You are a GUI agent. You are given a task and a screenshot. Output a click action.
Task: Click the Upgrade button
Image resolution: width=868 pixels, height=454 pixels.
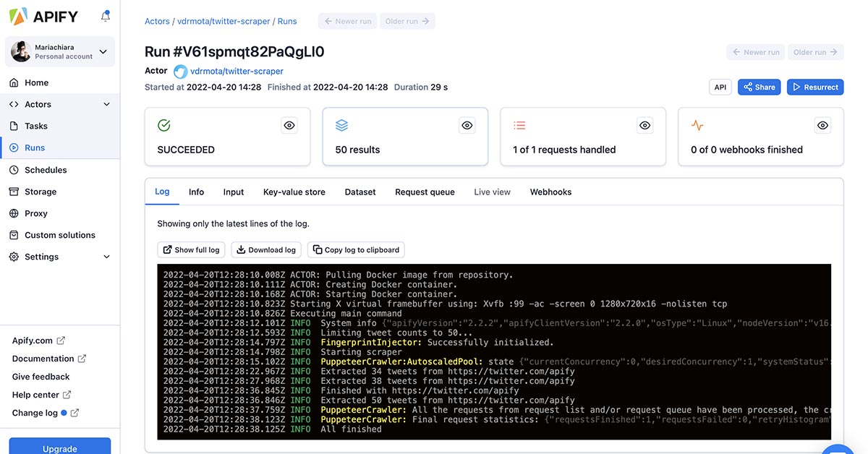click(x=60, y=447)
